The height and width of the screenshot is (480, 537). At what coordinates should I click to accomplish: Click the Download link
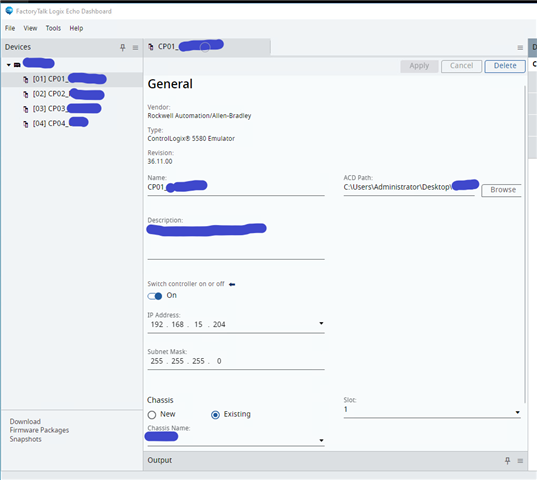(x=25, y=421)
